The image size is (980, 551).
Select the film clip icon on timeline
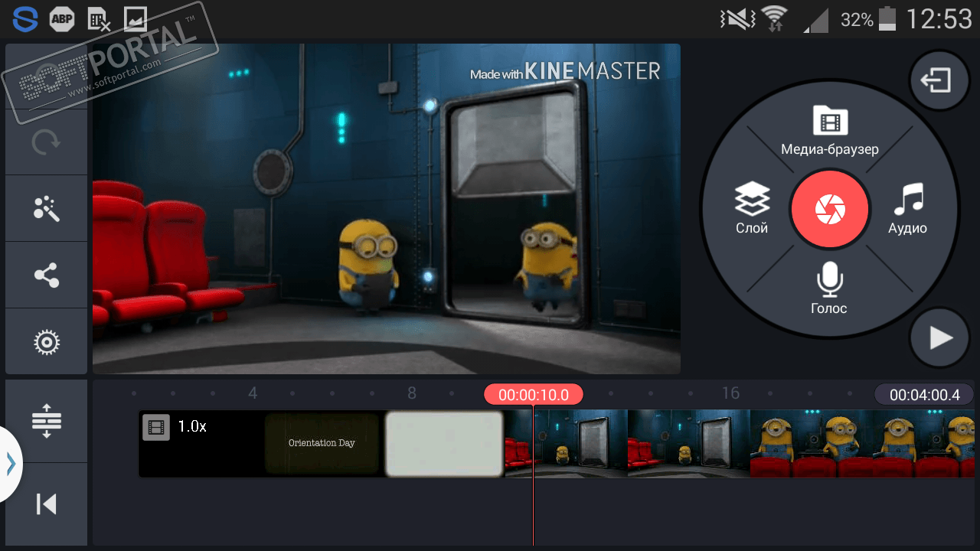coord(156,427)
